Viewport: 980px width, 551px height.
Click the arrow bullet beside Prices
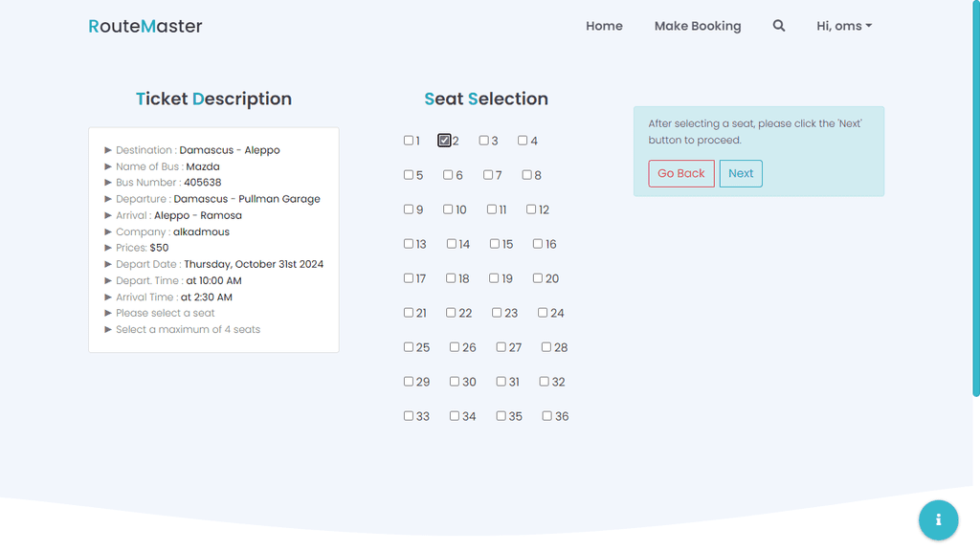[108, 248]
